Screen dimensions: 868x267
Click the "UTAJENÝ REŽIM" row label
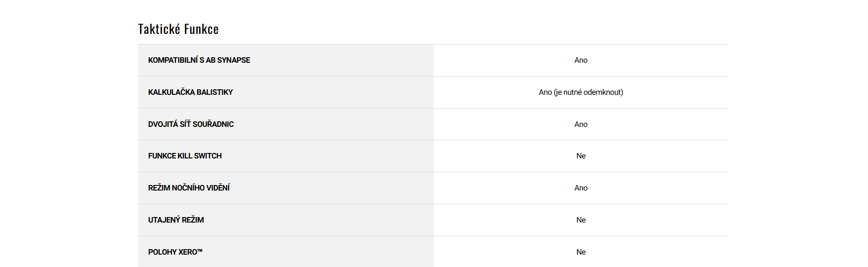(x=176, y=220)
